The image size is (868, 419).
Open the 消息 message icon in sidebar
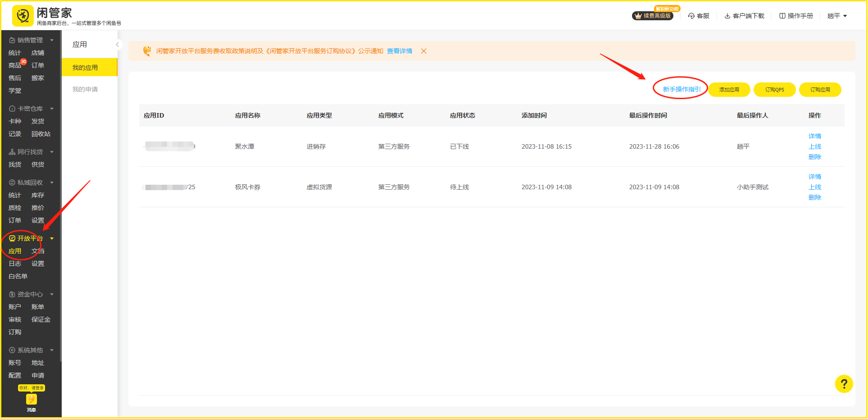pos(31,400)
